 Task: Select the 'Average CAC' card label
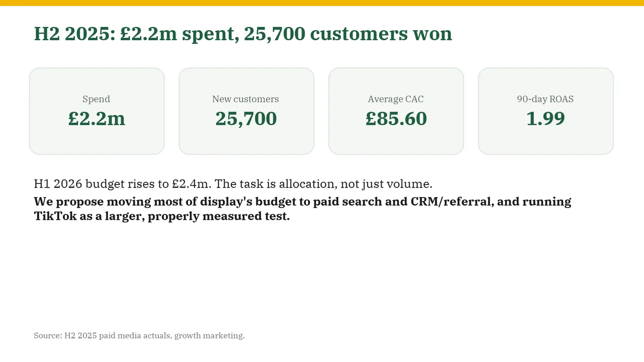(x=395, y=99)
